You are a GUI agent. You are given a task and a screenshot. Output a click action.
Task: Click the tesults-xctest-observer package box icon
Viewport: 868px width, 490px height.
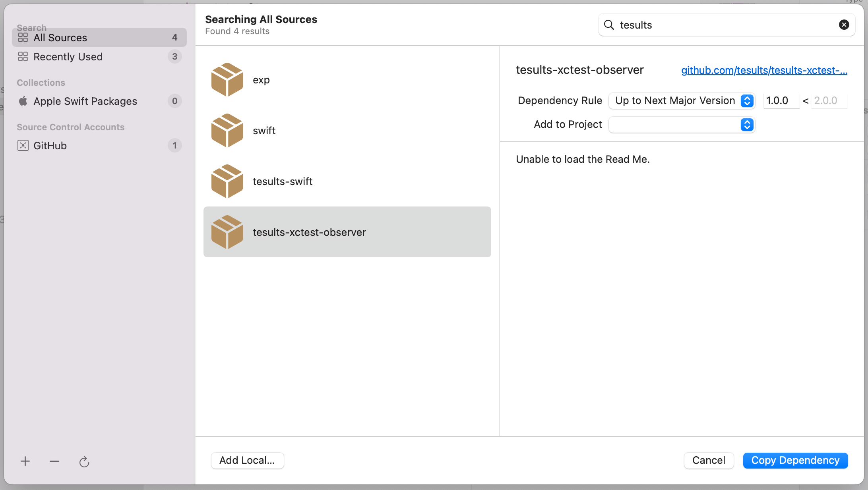[227, 232]
